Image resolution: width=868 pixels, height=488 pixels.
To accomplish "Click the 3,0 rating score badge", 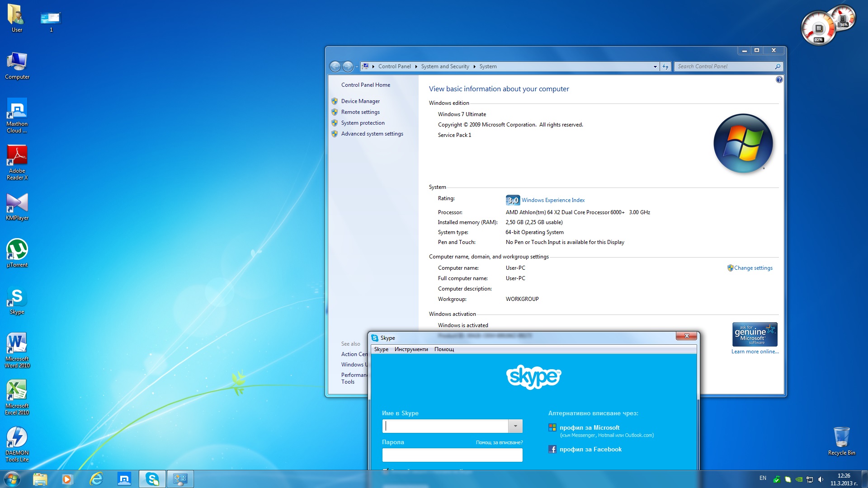I will [x=513, y=200].
